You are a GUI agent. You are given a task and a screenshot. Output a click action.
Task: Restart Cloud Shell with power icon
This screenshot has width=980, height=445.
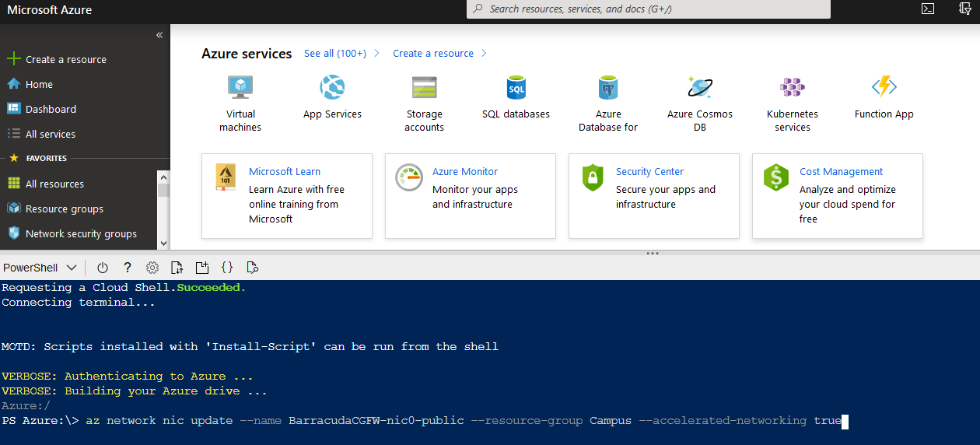tap(103, 268)
